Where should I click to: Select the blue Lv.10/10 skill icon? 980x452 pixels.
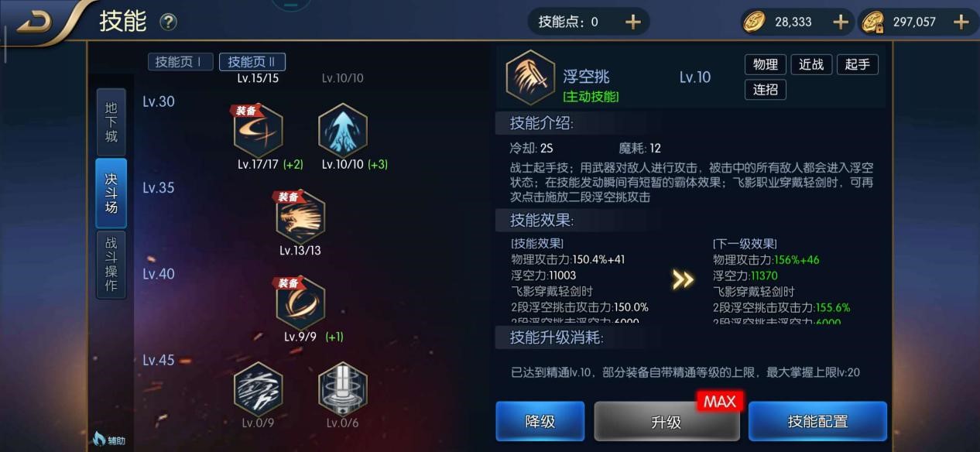tap(342, 129)
